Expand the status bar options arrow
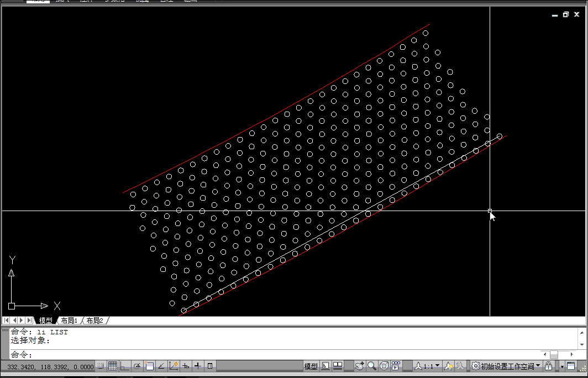 coord(562,366)
